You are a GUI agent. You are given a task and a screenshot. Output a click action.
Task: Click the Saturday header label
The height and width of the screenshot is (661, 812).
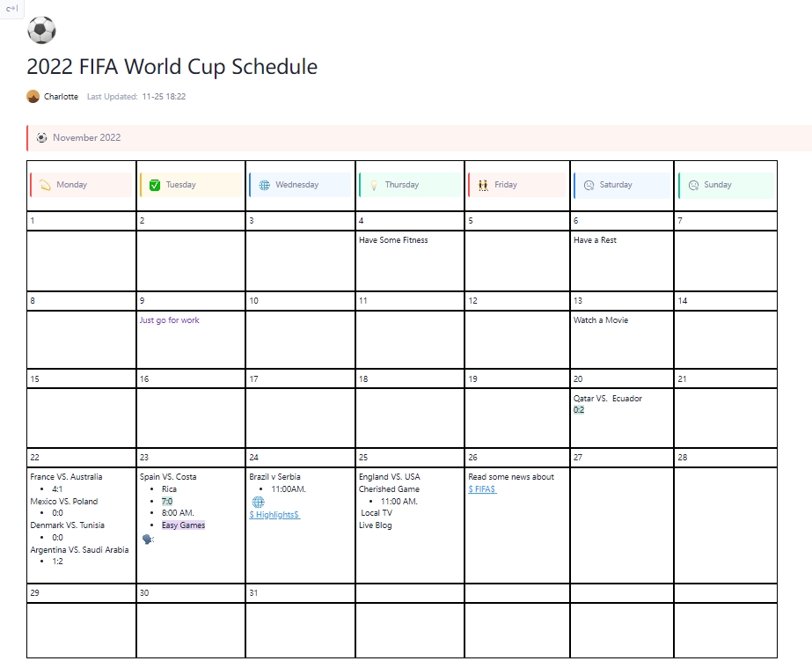tap(616, 185)
